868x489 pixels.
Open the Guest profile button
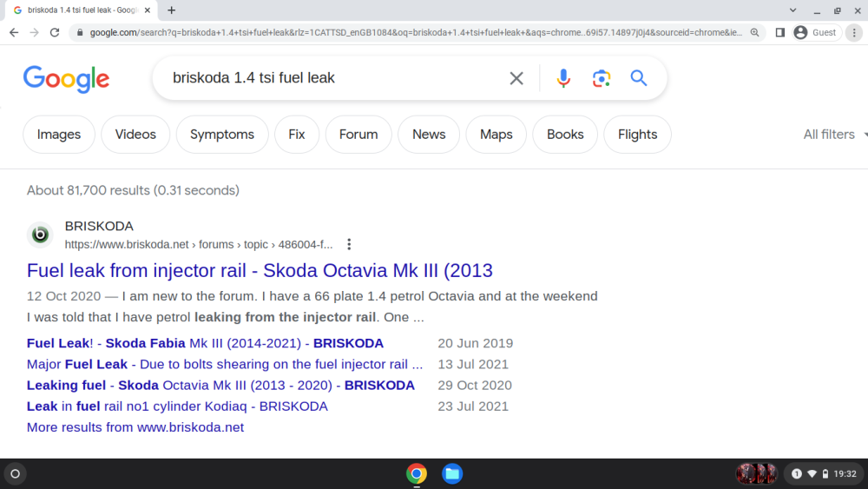816,33
